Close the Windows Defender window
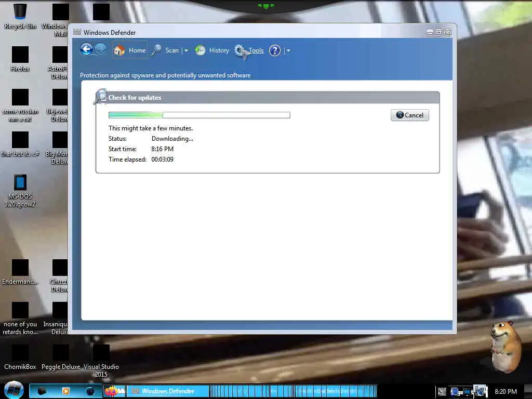The image size is (532, 399). [x=448, y=32]
